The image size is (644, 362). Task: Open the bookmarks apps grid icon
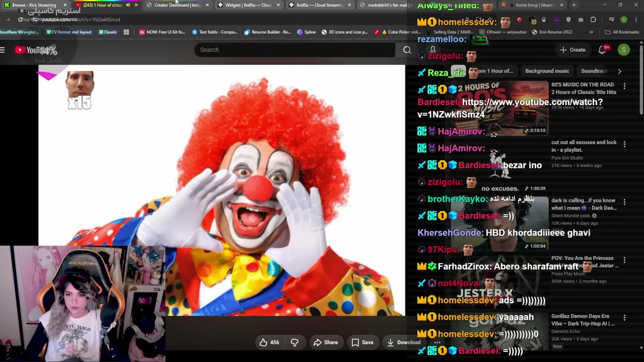tap(126, 32)
